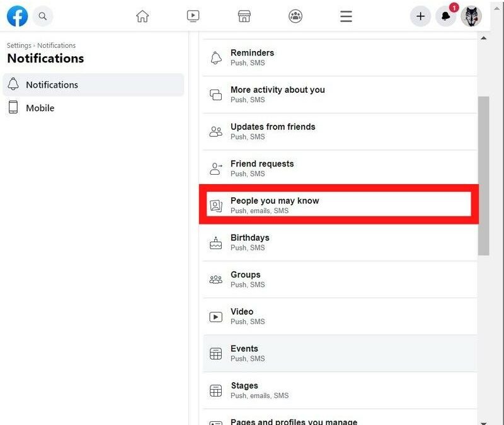Click the Events calendar icon

tap(216, 354)
